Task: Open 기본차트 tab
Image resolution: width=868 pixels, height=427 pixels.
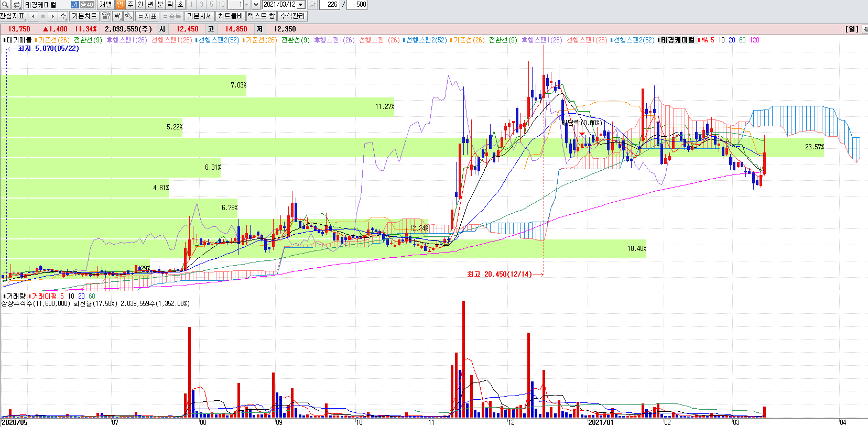Action: point(84,16)
